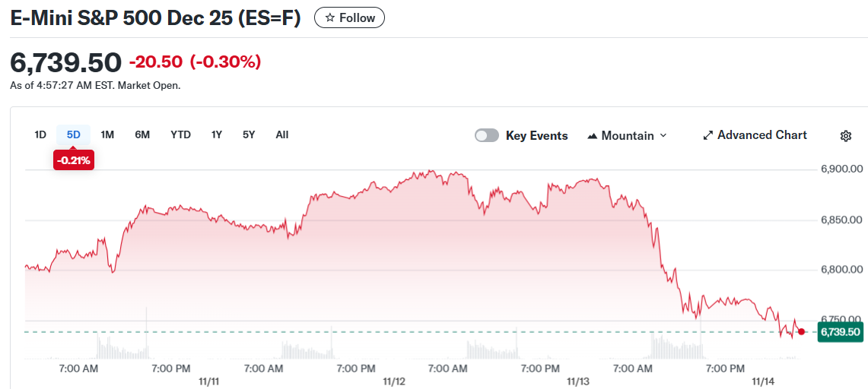
Task: Select the 1Y time range
Action: (217, 134)
